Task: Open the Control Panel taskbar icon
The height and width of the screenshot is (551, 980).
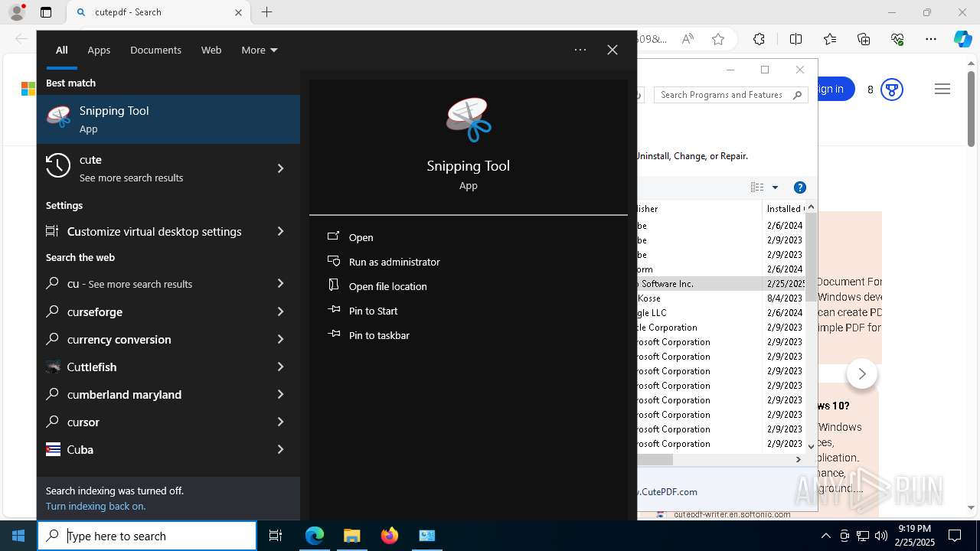Action: tap(427, 536)
